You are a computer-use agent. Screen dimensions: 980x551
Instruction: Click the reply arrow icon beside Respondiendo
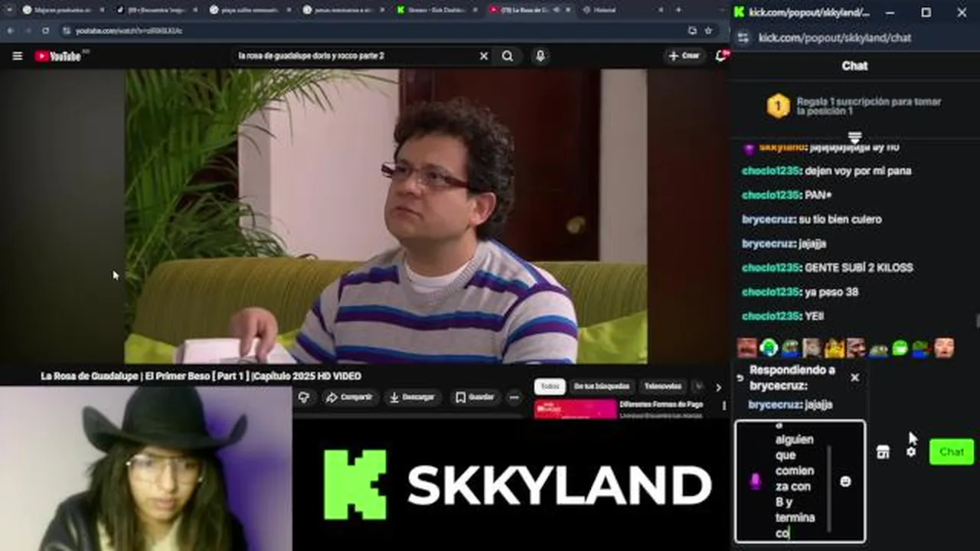740,378
